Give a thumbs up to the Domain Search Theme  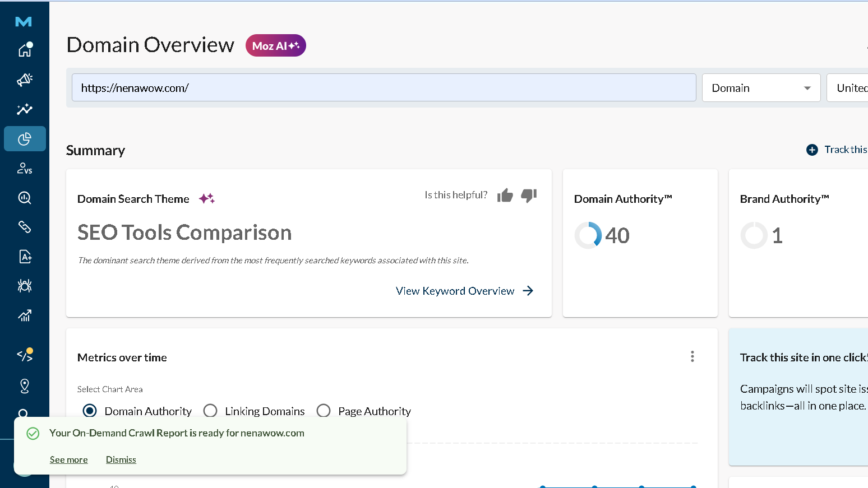pyautogui.click(x=505, y=195)
